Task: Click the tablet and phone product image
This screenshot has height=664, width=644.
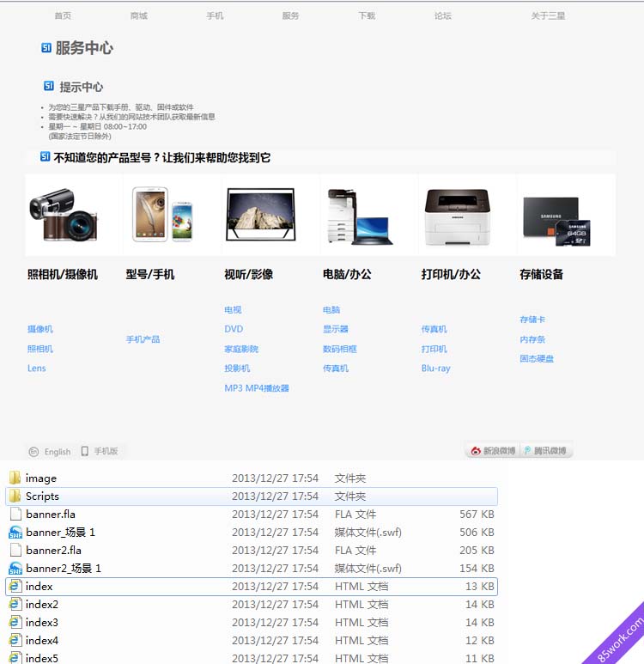Action: point(162,214)
